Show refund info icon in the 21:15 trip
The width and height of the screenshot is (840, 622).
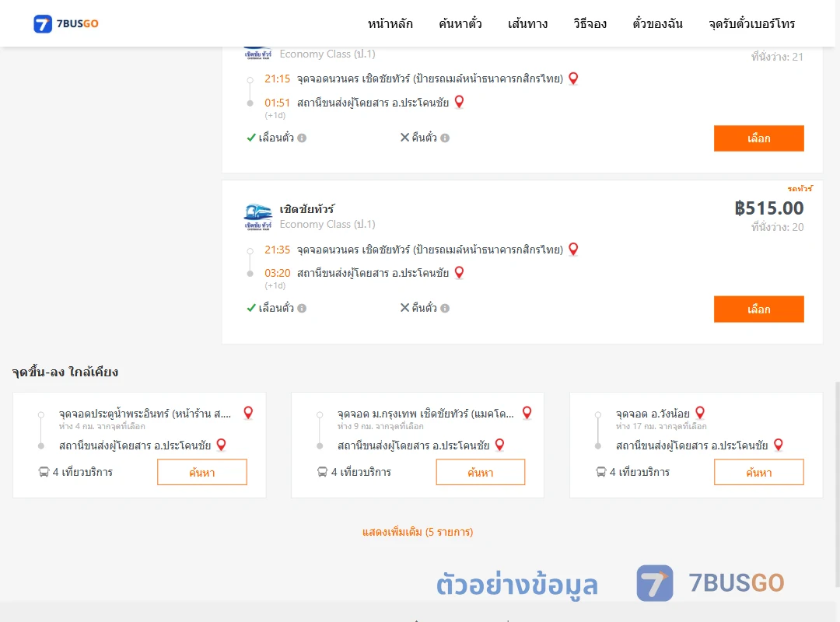(445, 138)
